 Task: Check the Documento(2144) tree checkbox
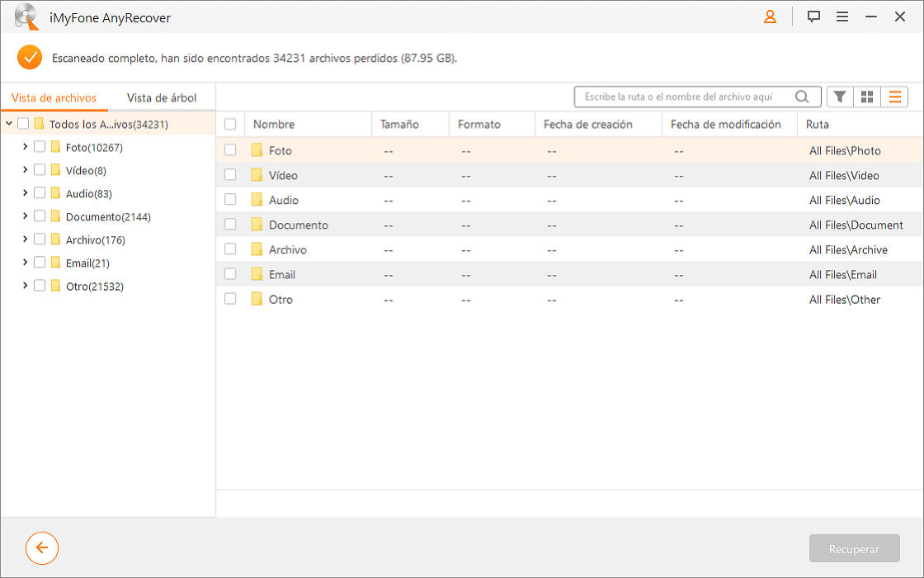[x=40, y=216]
